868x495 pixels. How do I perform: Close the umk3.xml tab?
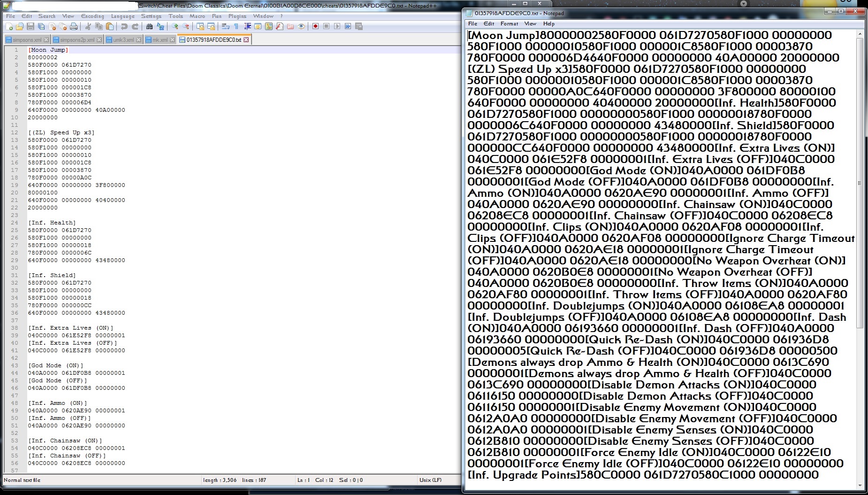coord(138,40)
